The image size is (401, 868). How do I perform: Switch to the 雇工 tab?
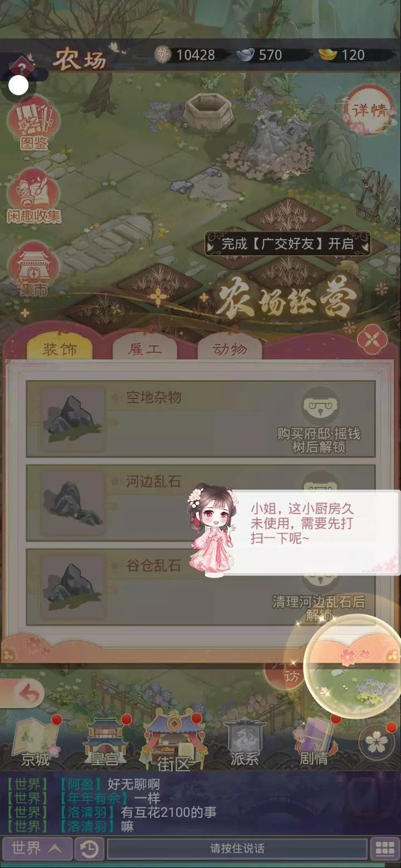pos(145,349)
